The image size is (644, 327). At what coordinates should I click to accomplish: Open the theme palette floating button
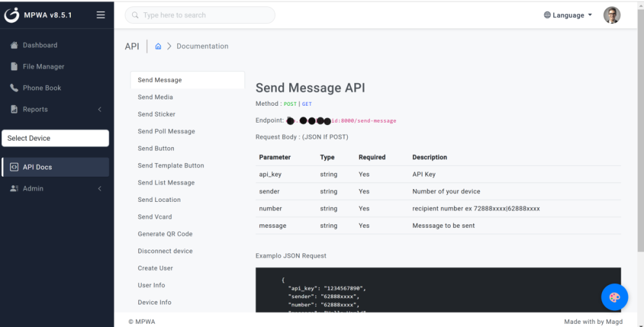614,297
